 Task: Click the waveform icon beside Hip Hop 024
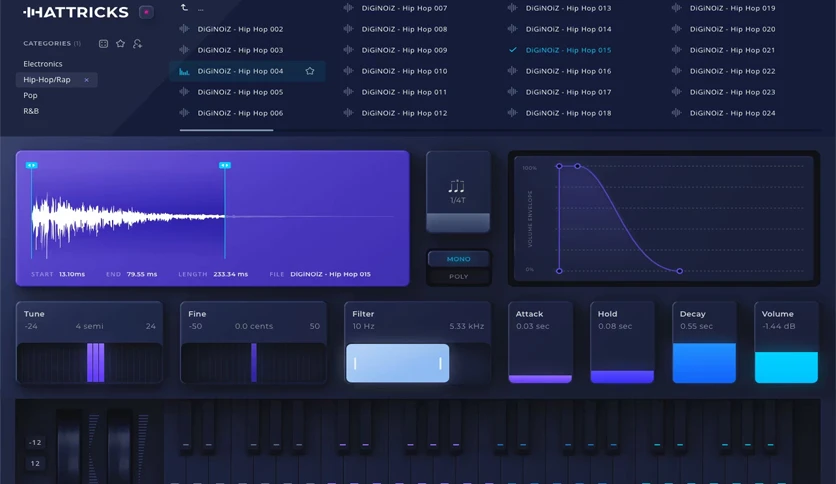point(677,113)
